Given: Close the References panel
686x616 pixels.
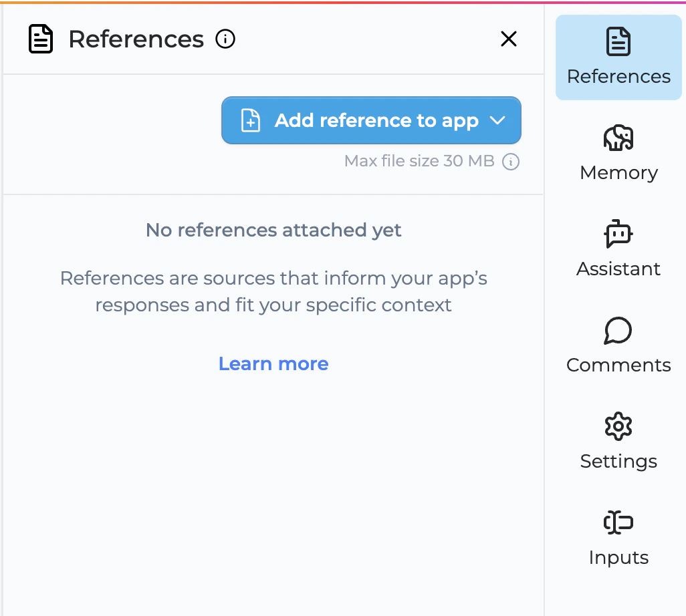Looking at the screenshot, I should tap(509, 39).
